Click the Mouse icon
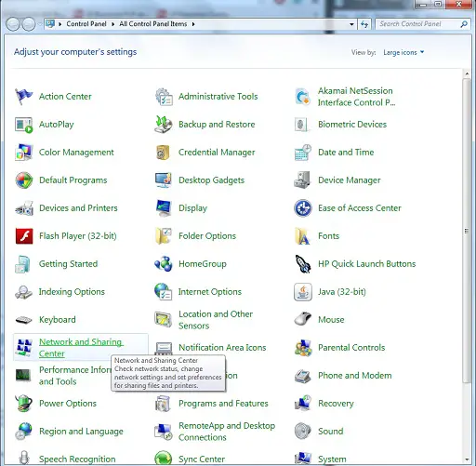This screenshot has height=466, width=476. click(303, 319)
